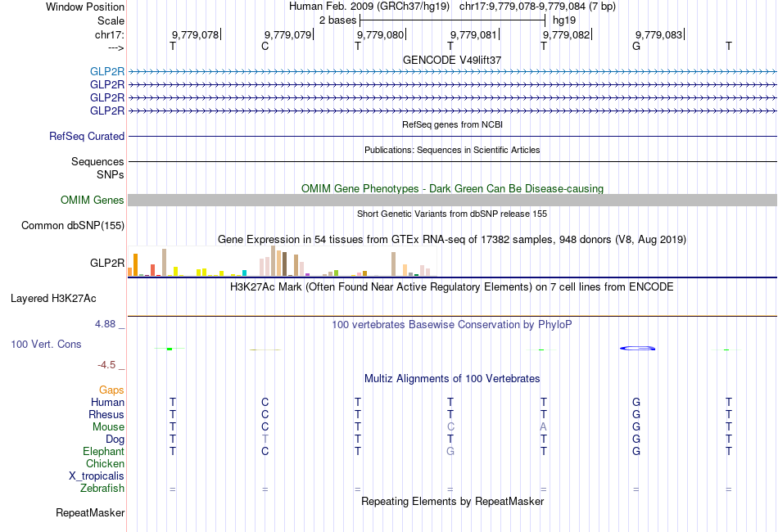The image size is (778, 532).
Task: Click Short Genetic Variants from dbSNP title
Action: 452,214
